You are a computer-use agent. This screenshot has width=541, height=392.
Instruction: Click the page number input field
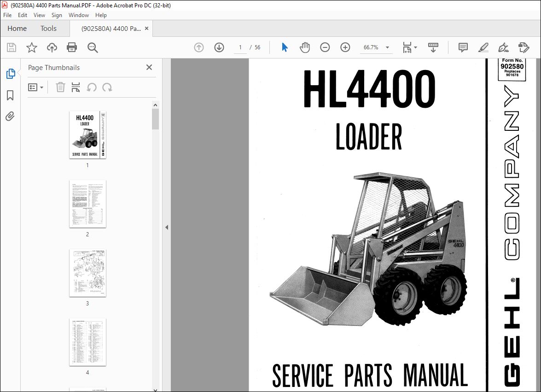pyautogui.click(x=240, y=47)
